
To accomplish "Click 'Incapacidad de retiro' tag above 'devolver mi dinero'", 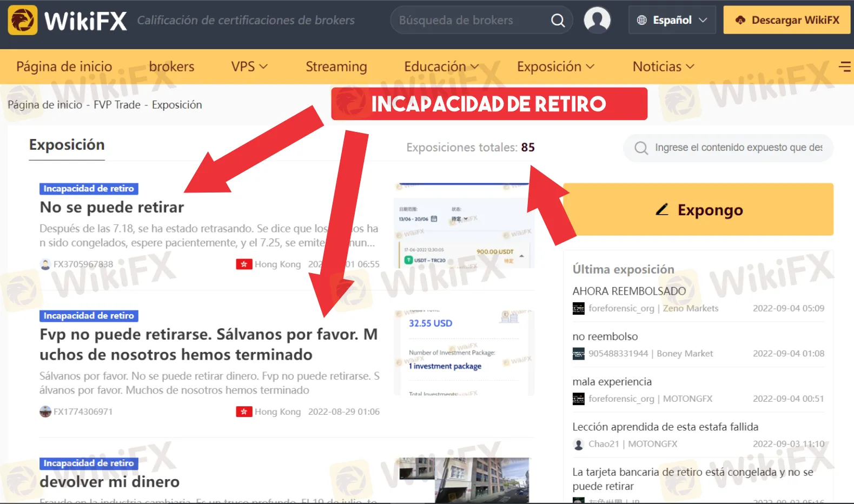I will (89, 463).
